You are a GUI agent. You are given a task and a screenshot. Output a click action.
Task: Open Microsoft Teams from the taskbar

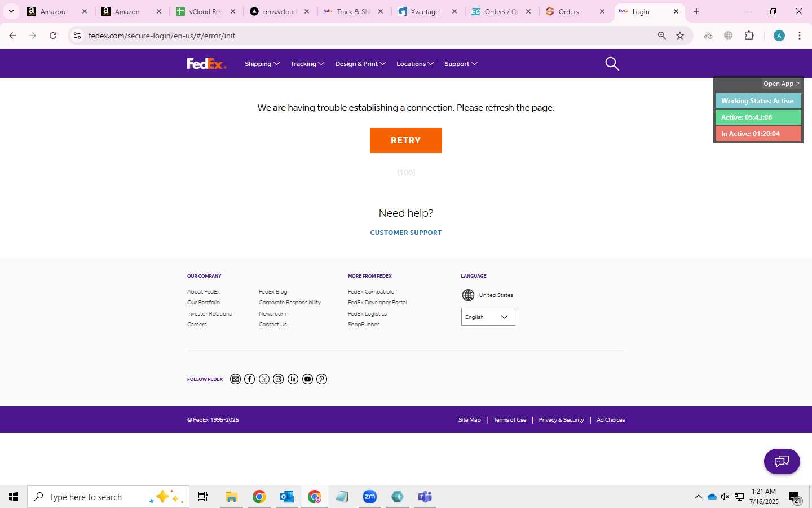point(425,497)
